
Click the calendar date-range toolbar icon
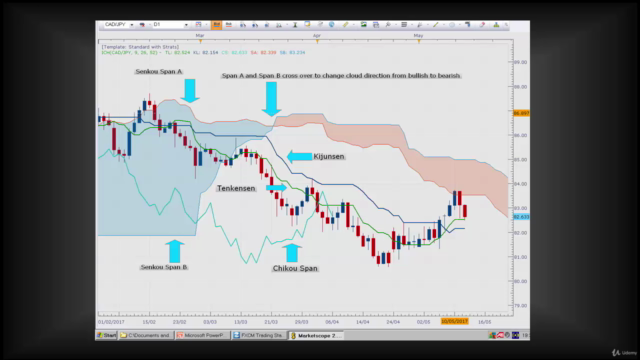pos(198,25)
